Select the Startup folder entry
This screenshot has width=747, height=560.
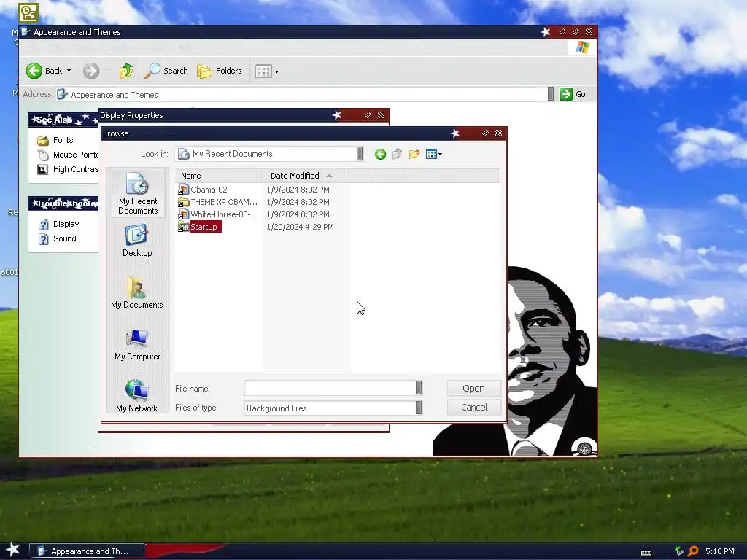coord(199,227)
